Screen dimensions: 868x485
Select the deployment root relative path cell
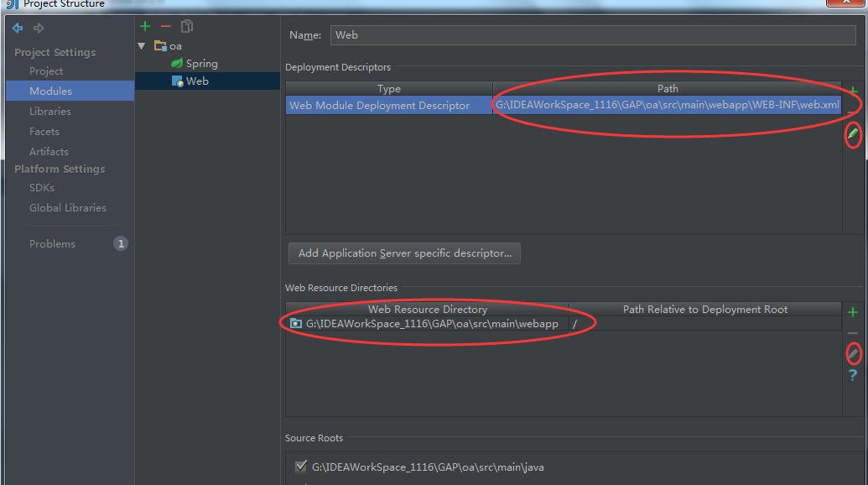705,324
